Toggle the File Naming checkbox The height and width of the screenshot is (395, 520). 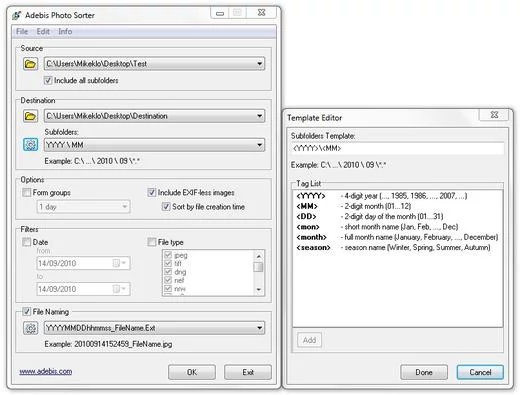coord(26,312)
